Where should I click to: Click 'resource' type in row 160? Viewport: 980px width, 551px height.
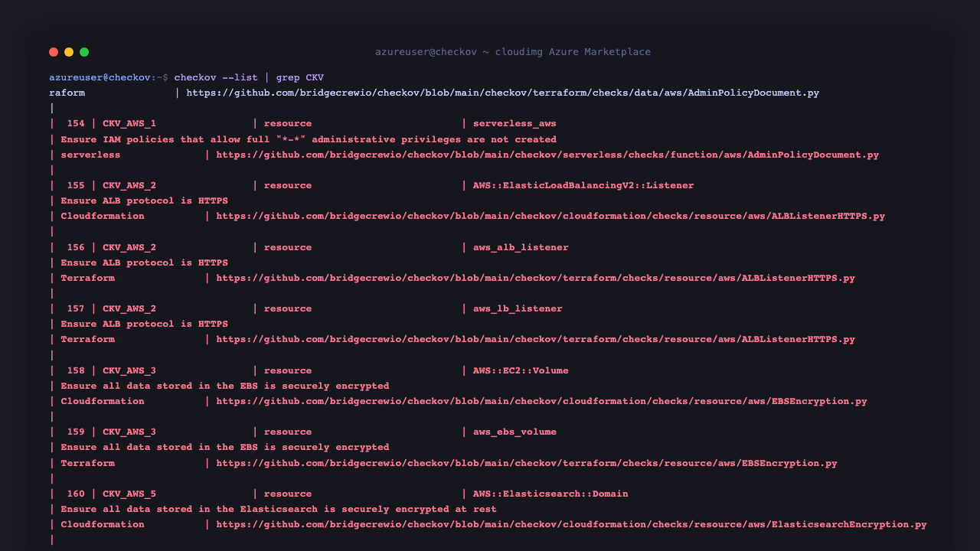pos(288,494)
